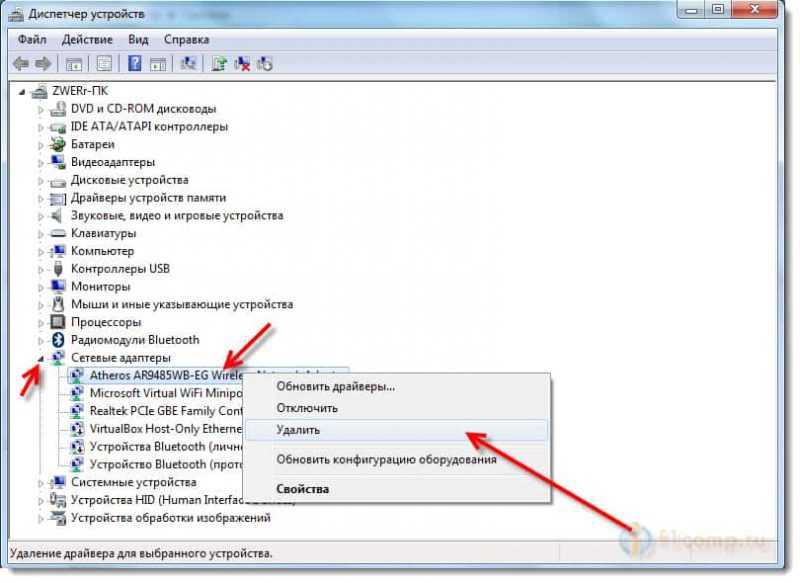Image resolution: width=800 pixels, height=583 pixels.
Task: Choose Отключить in the context menu
Action: [x=396, y=408]
